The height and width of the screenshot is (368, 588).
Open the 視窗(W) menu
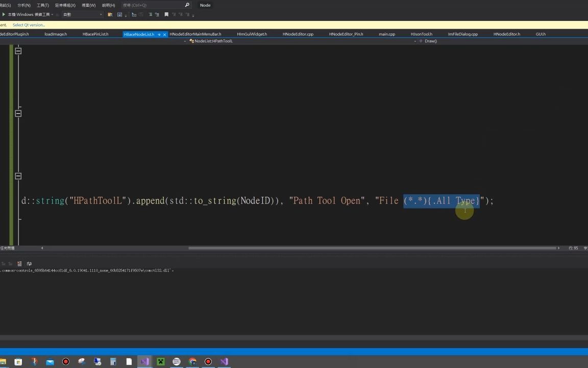pyautogui.click(x=88, y=5)
